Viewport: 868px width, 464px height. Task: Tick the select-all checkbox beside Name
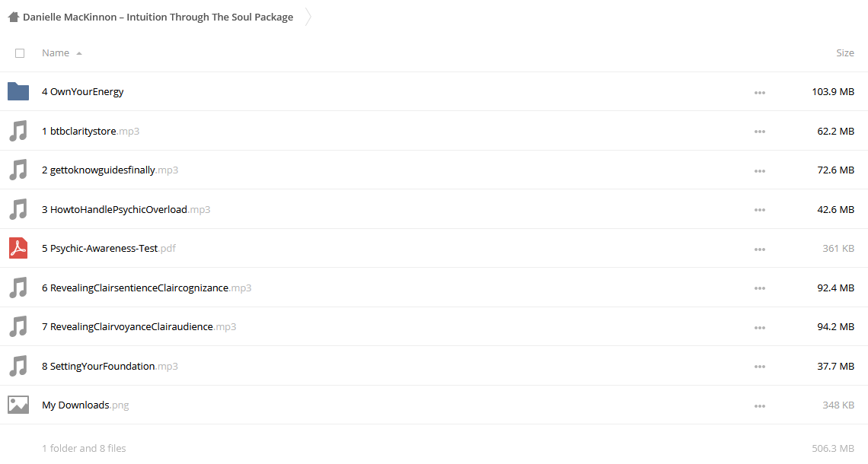click(x=20, y=53)
